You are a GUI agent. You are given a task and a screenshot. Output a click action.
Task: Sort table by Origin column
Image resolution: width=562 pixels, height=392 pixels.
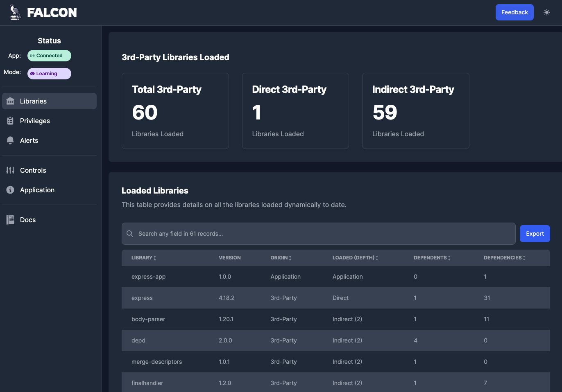pos(281,258)
